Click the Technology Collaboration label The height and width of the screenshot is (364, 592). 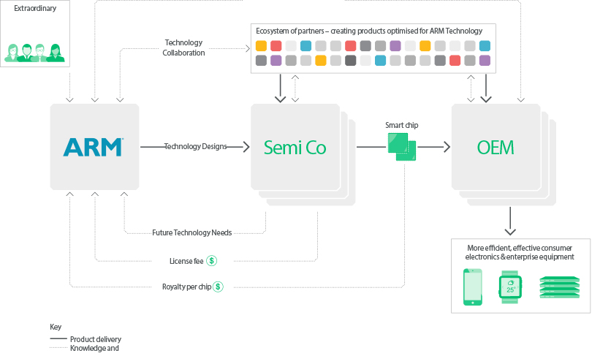coord(183,48)
